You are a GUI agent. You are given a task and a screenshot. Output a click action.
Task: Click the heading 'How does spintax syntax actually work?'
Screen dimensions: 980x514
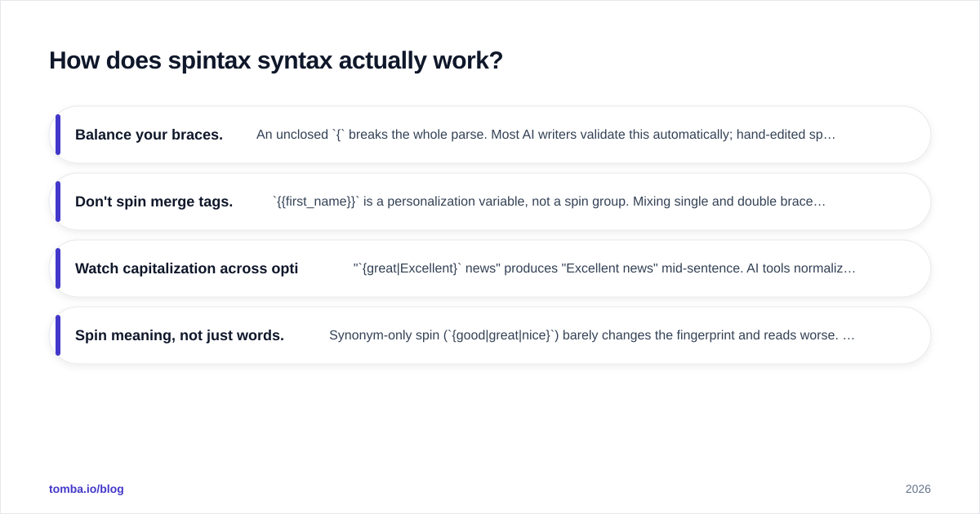point(276,60)
